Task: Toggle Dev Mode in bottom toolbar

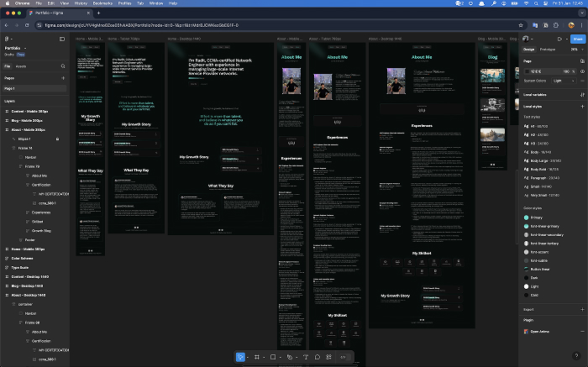Action: tap(343, 357)
